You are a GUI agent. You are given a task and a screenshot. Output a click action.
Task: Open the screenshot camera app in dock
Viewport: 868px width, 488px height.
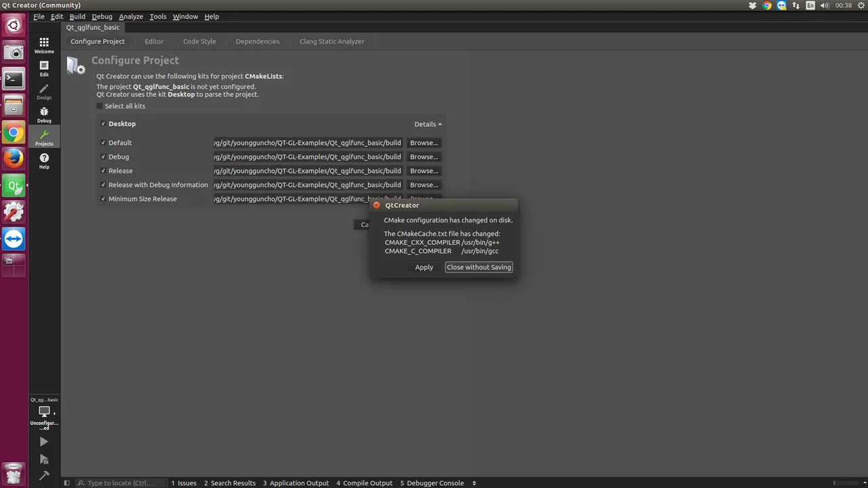tap(14, 52)
